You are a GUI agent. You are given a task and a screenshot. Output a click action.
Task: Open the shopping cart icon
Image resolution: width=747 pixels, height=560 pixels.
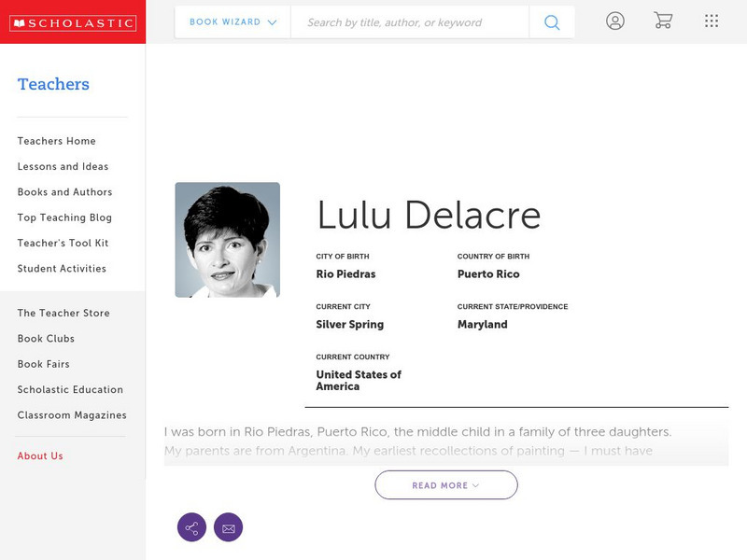(663, 21)
